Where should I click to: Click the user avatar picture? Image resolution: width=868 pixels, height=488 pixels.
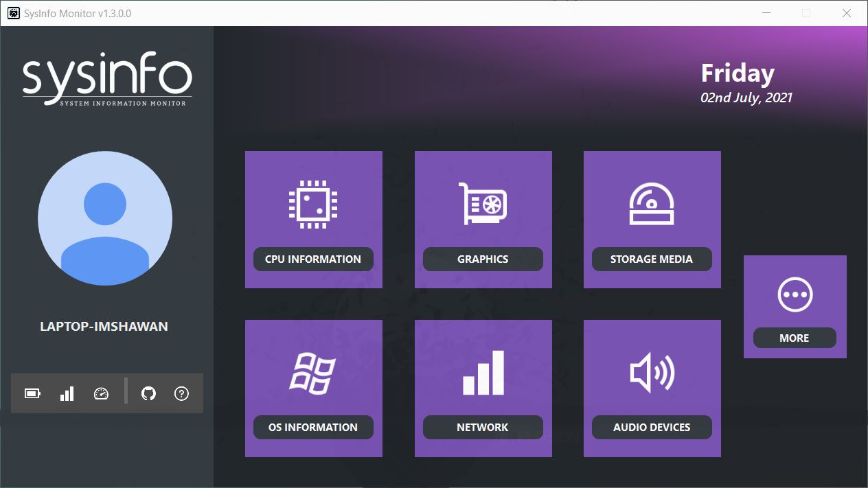click(105, 219)
